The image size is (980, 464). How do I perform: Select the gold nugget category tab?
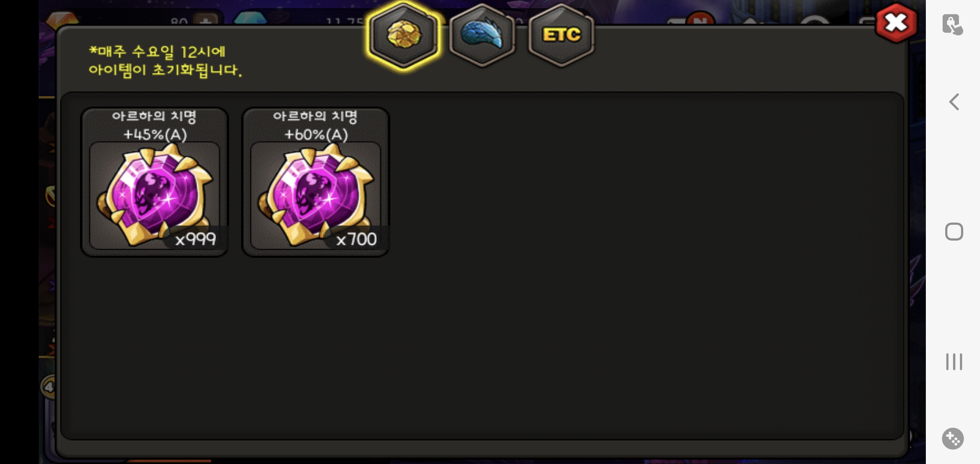404,35
